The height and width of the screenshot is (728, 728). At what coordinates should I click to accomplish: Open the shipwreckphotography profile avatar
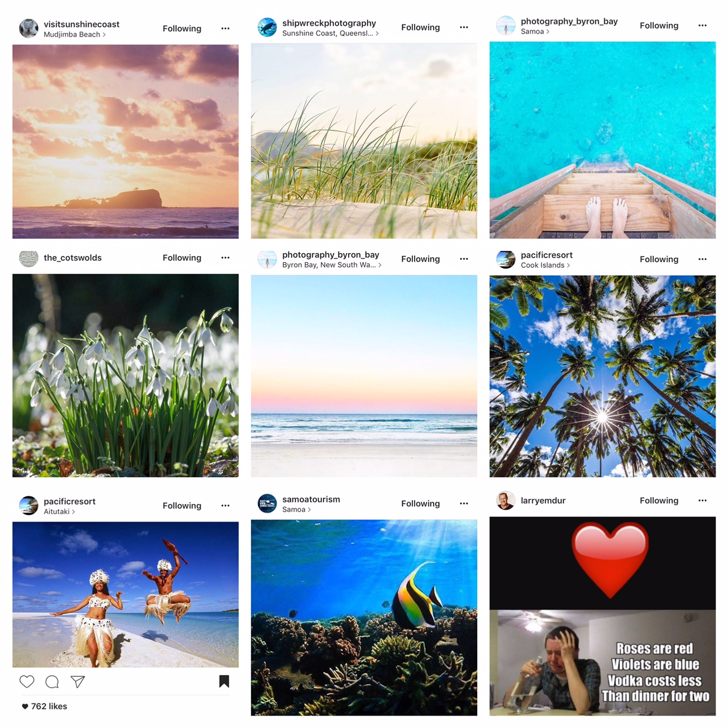pyautogui.click(x=267, y=27)
